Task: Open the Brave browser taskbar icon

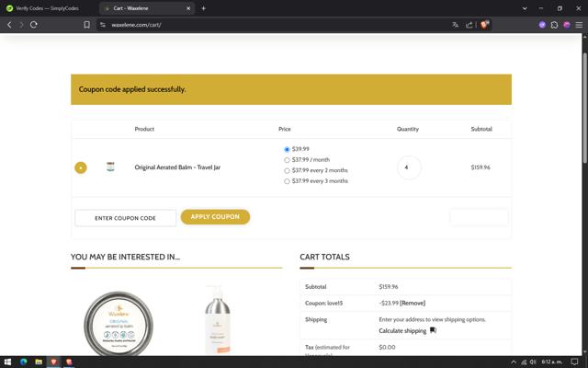Action: pyautogui.click(x=53, y=362)
